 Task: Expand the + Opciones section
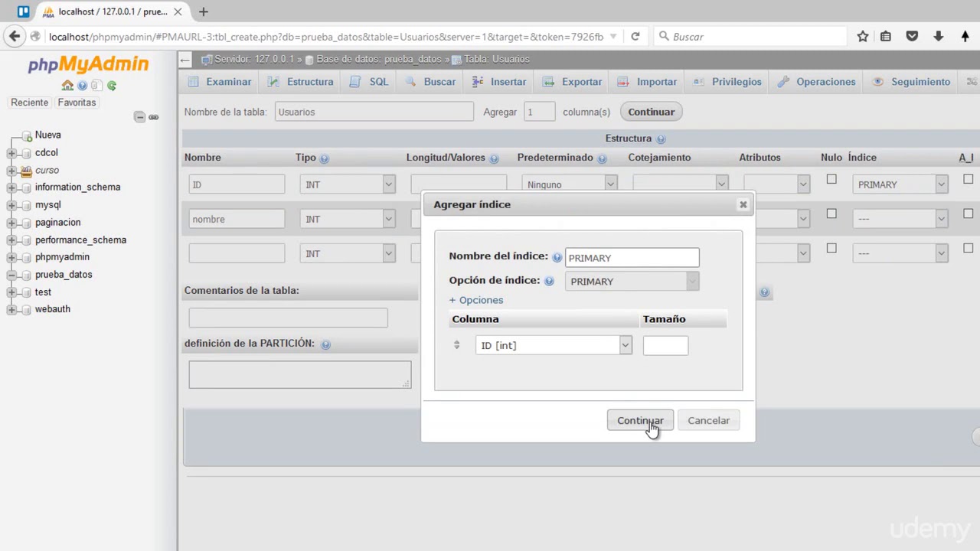click(x=476, y=300)
